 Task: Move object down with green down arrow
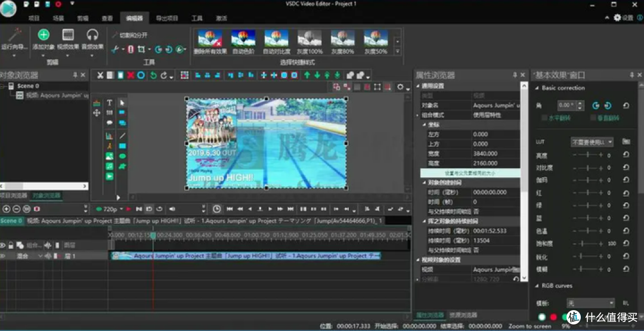click(x=317, y=75)
